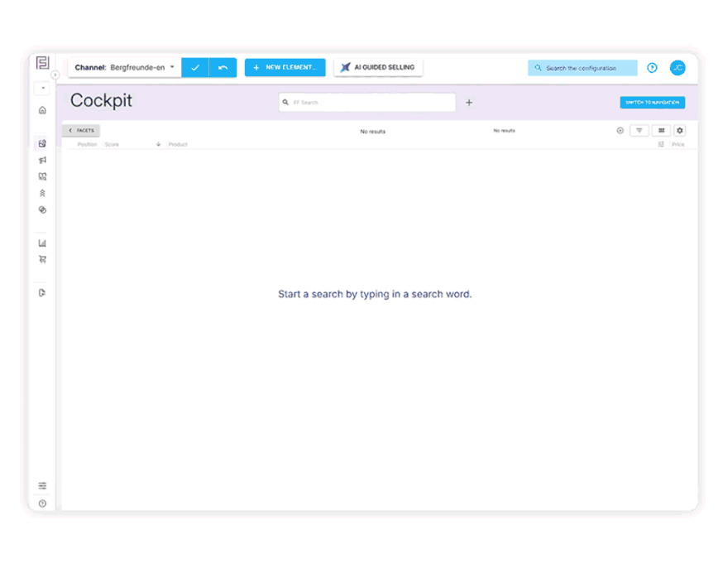The height and width of the screenshot is (568, 728).
Task: Open the shopping cart icon in the sidebar
Action: pyautogui.click(x=42, y=259)
